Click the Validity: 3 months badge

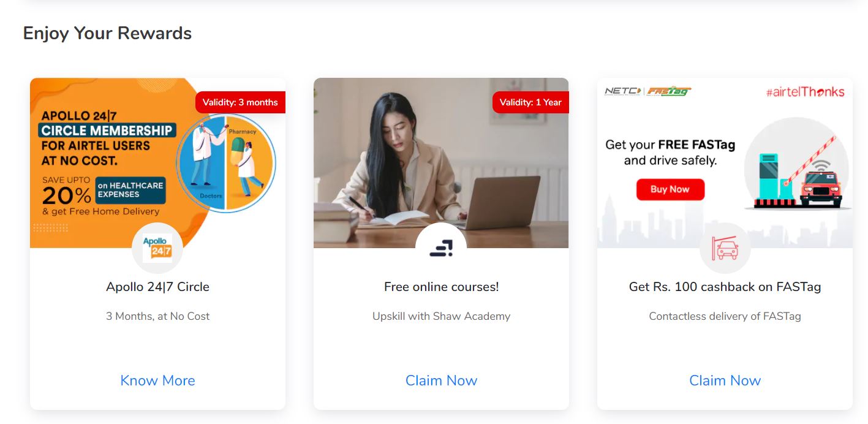(x=240, y=102)
